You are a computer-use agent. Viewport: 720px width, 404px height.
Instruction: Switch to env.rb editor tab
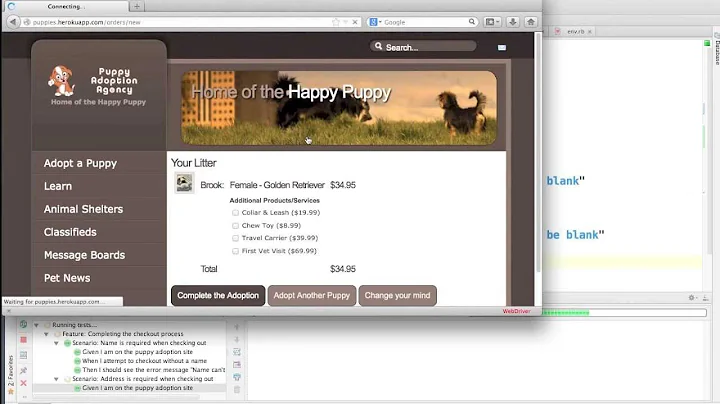point(575,31)
